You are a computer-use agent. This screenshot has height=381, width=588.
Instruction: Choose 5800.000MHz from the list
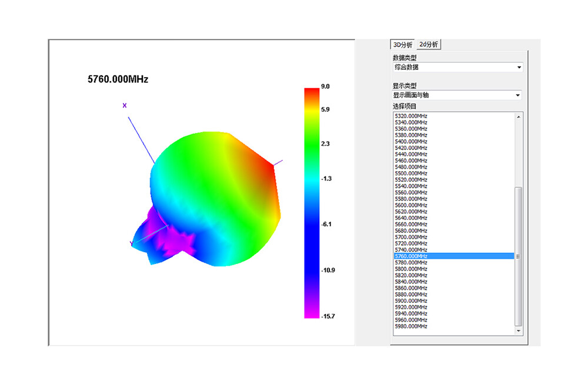[x=411, y=269]
